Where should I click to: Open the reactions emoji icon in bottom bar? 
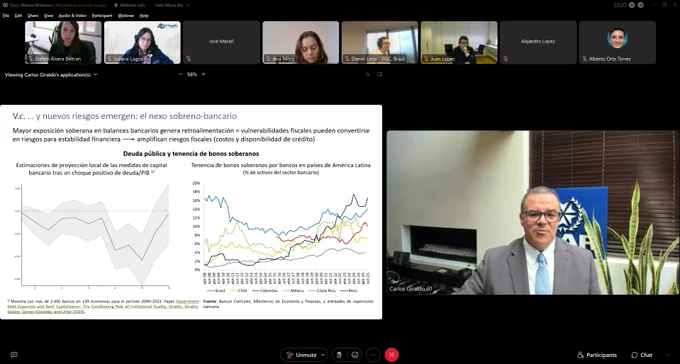click(x=355, y=355)
